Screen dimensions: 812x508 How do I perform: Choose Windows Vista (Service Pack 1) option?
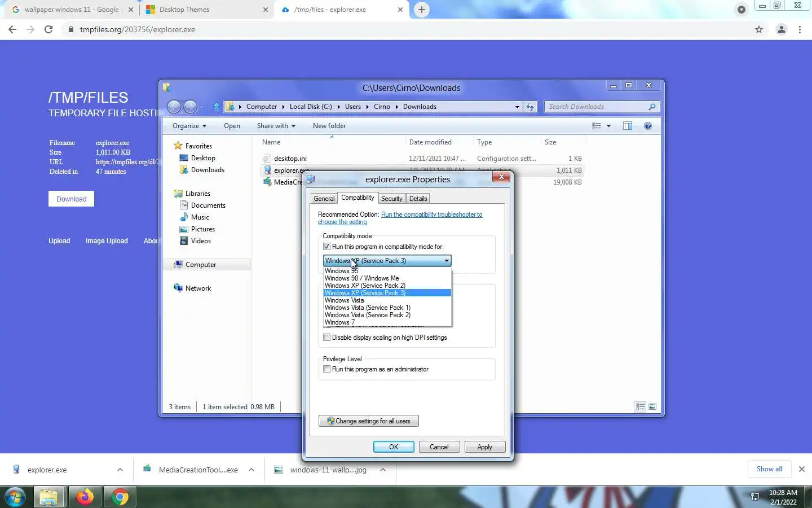click(x=387, y=308)
